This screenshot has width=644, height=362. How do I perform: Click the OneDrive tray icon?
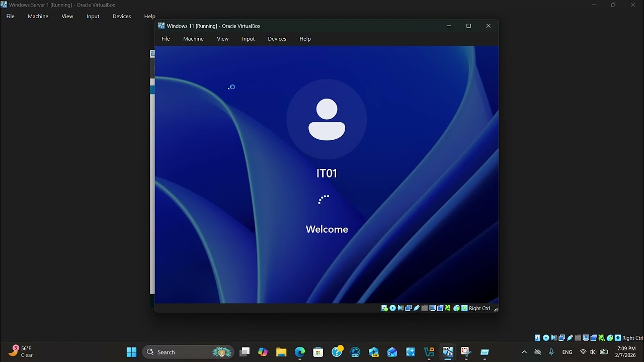pos(538,352)
